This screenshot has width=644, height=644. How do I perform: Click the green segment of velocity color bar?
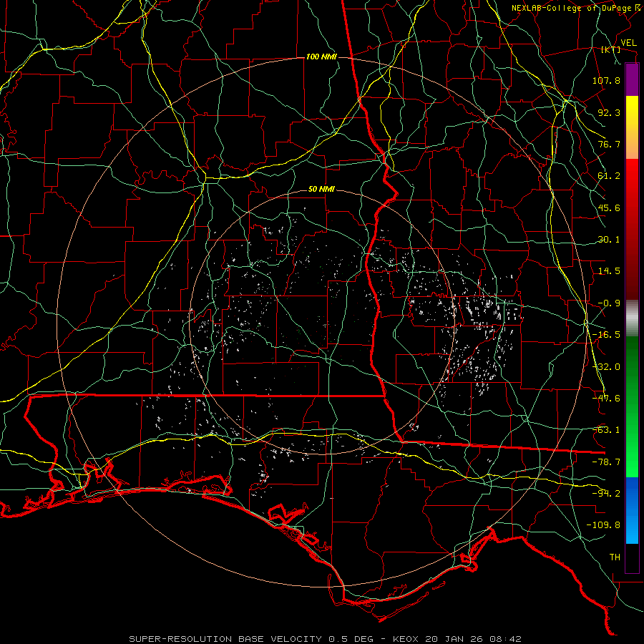[632, 406]
